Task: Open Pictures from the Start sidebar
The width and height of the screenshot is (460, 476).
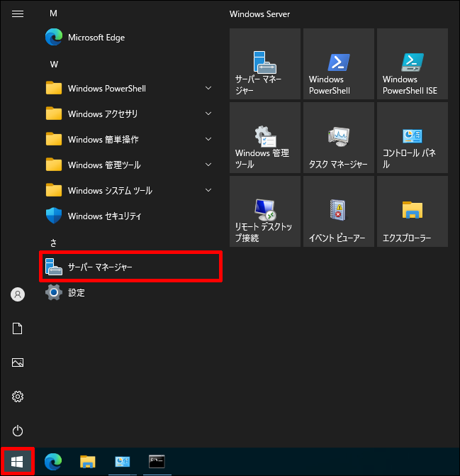Action: [x=18, y=362]
